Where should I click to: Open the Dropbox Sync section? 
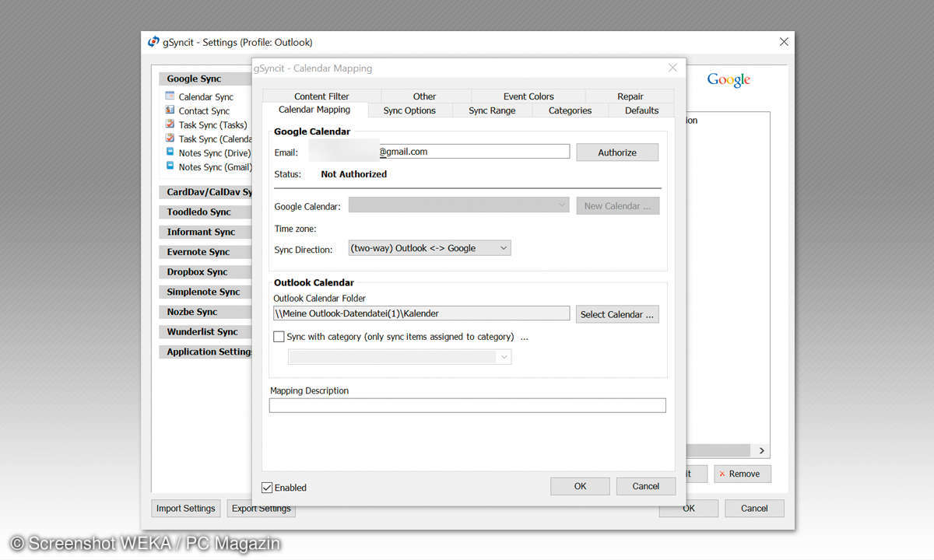pyautogui.click(x=205, y=272)
